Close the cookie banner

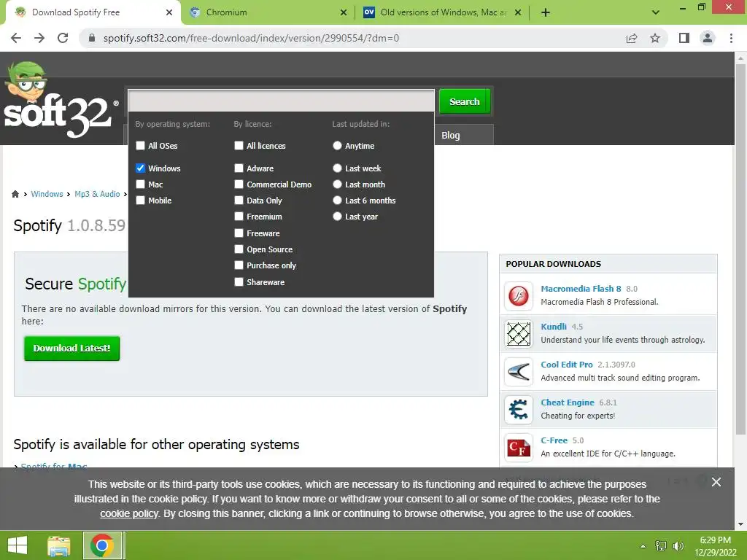716,482
